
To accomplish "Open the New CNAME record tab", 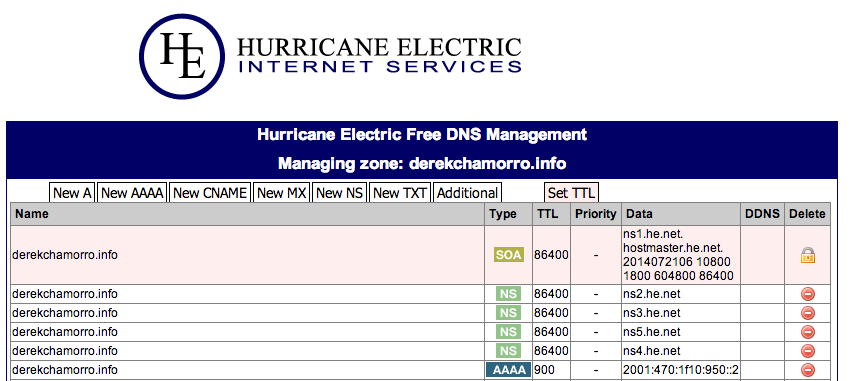I will pyautogui.click(x=210, y=193).
